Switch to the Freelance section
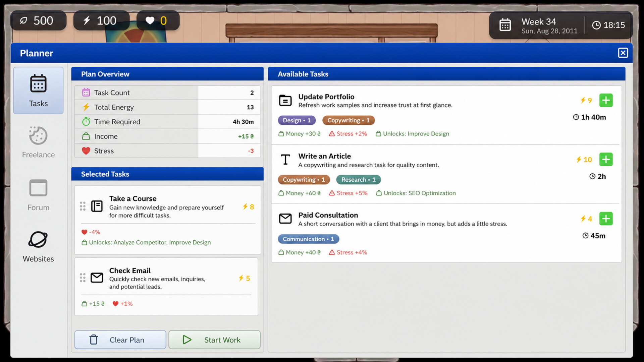Screen dimensions: 644x362 coord(38,142)
